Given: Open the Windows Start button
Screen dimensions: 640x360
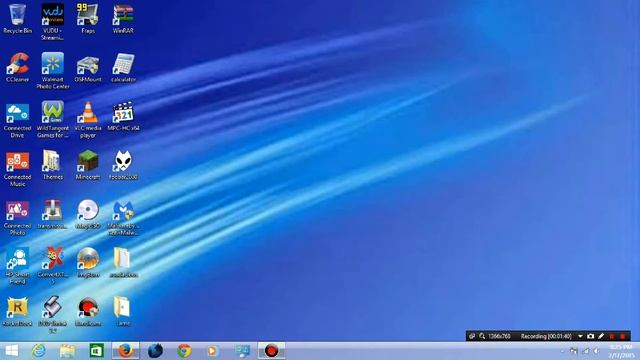Looking at the screenshot, I should (x=11, y=351).
